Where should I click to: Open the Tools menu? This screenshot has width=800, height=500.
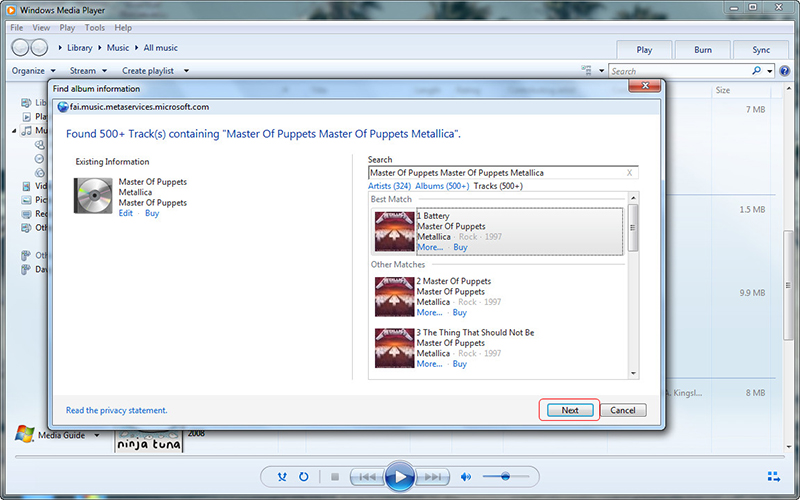[x=94, y=28]
